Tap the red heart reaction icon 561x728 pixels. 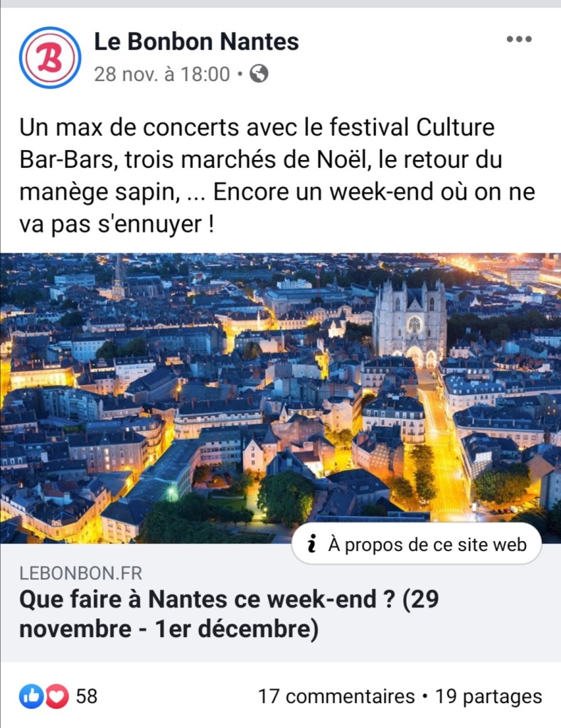[x=57, y=697]
